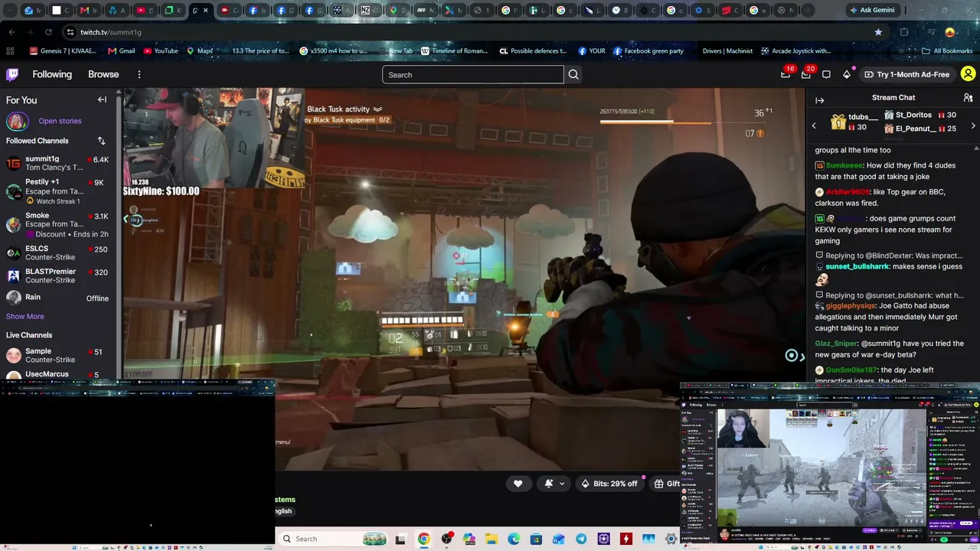Open All Bookmarks folder
The image size is (980, 551).
(x=947, y=51)
